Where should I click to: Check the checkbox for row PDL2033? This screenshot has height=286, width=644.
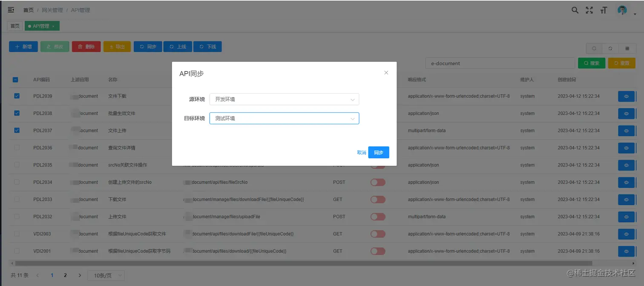point(17,199)
